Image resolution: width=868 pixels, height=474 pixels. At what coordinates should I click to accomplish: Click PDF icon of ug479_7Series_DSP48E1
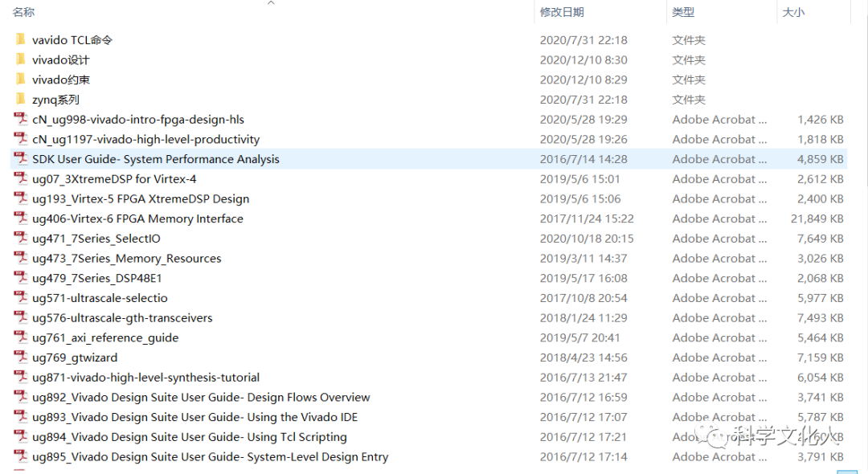click(x=20, y=278)
